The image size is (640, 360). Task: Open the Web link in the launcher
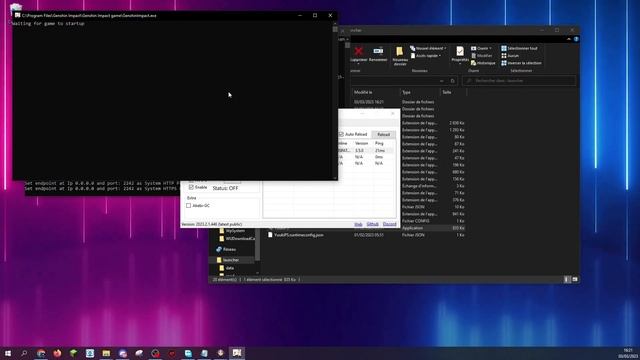(x=358, y=224)
